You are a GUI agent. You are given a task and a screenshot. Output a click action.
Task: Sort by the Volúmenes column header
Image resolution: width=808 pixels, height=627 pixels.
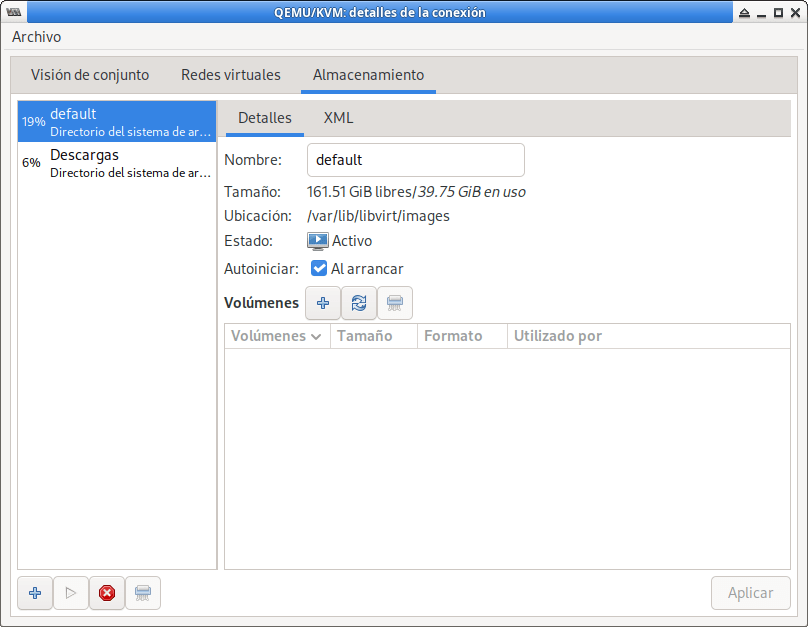coord(276,336)
